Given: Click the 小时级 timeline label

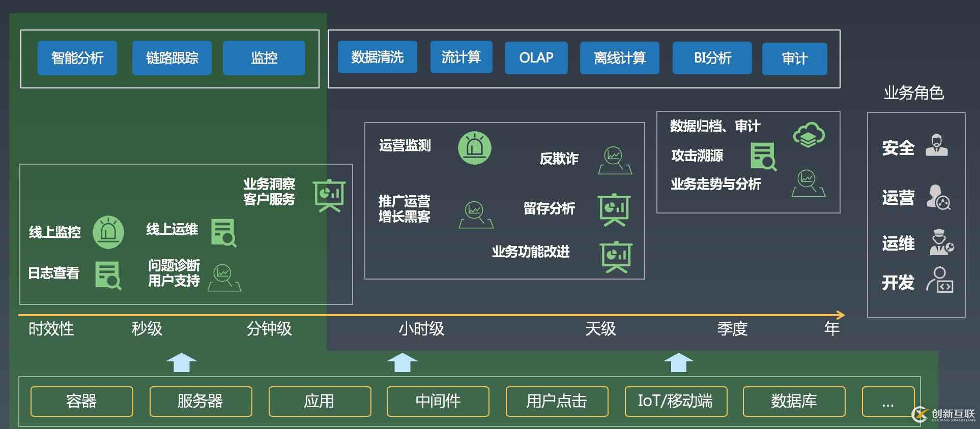Looking at the screenshot, I should [x=421, y=329].
